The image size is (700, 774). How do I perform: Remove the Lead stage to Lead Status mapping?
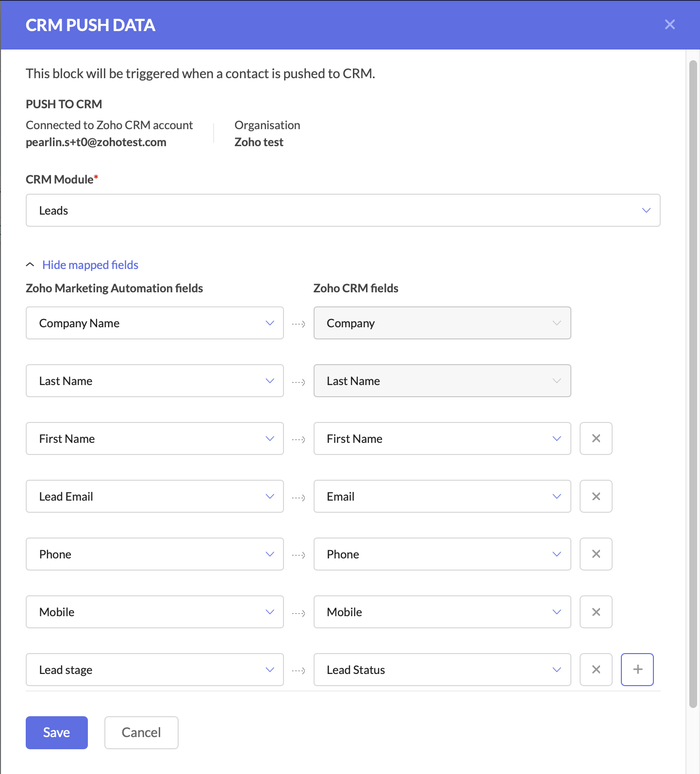[596, 670]
